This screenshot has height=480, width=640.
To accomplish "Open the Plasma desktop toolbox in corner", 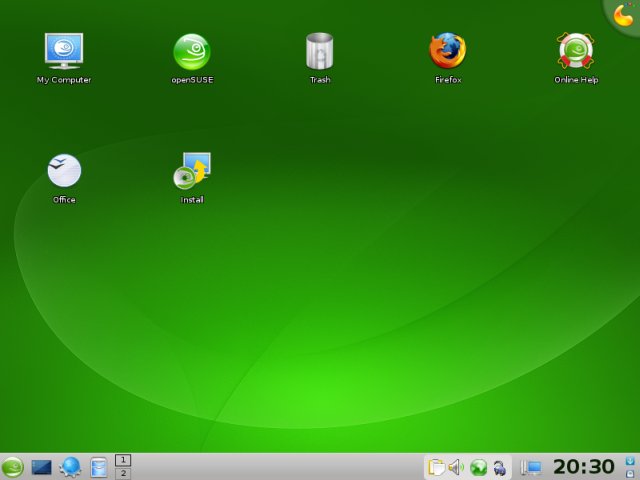I will [x=623, y=16].
